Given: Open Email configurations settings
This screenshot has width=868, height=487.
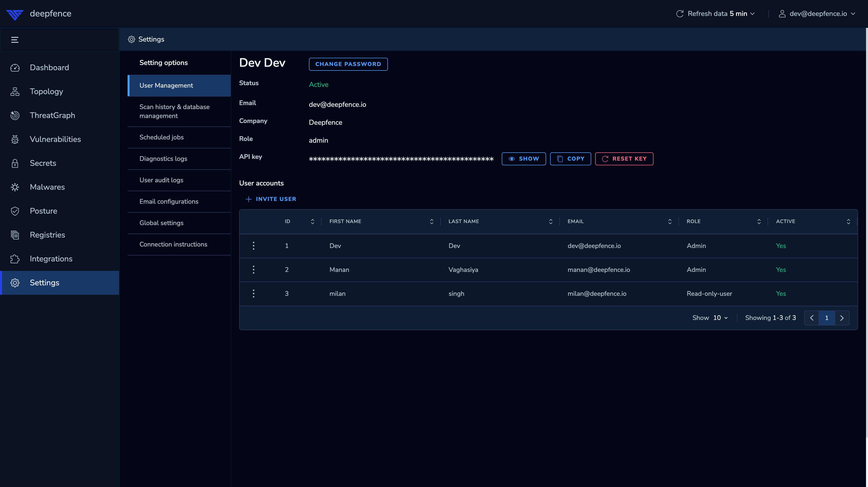Looking at the screenshot, I should coord(179,202).
